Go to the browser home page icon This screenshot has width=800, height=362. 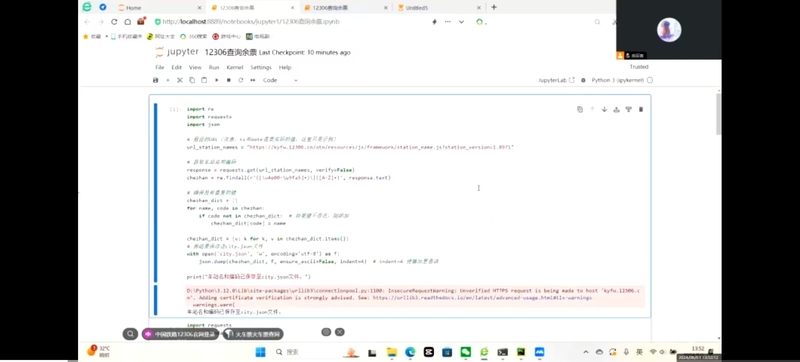128,22
